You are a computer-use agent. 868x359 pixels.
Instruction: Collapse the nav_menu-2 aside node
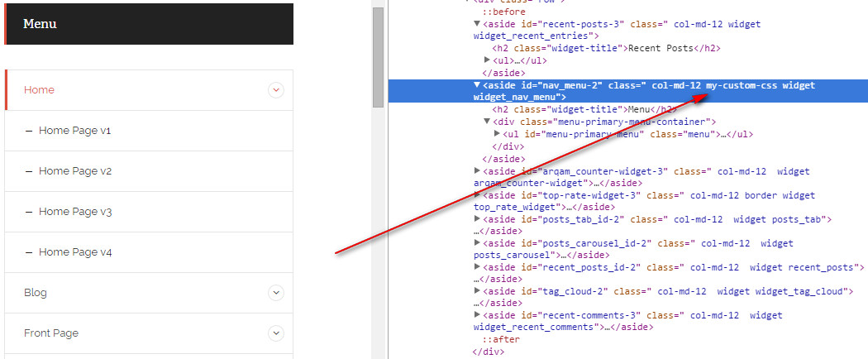[477, 85]
